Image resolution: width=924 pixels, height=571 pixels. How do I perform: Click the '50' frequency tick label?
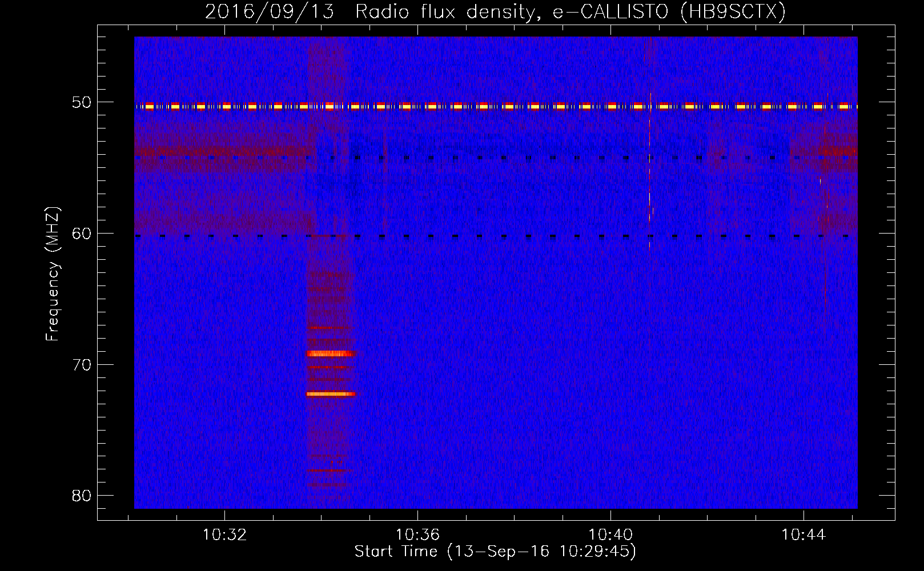click(x=82, y=103)
